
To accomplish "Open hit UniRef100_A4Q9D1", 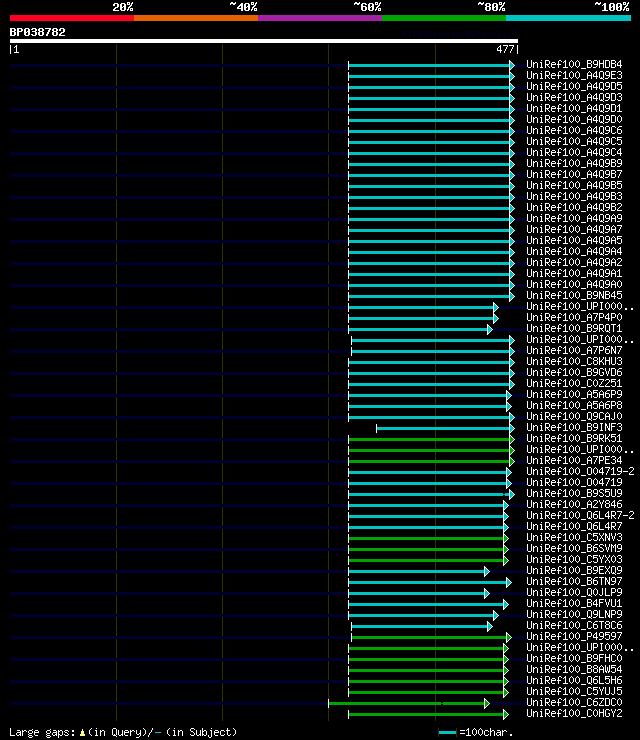I will pyautogui.click(x=574, y=109).
